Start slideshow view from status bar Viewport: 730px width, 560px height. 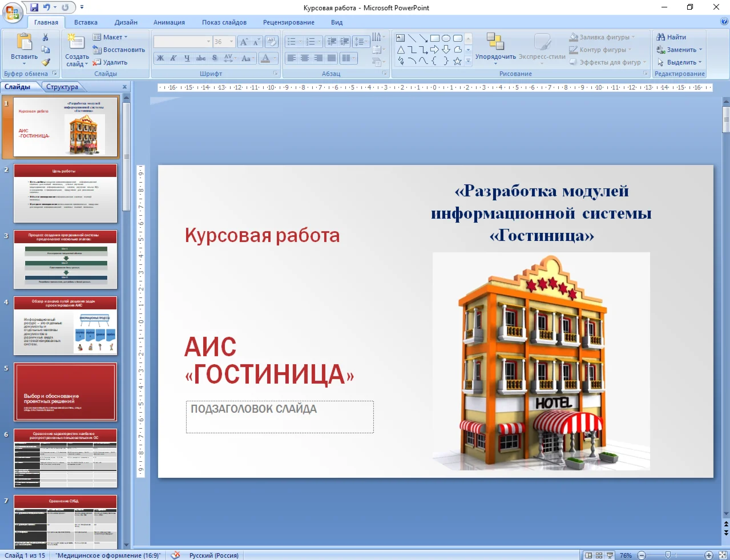point(610,555)
